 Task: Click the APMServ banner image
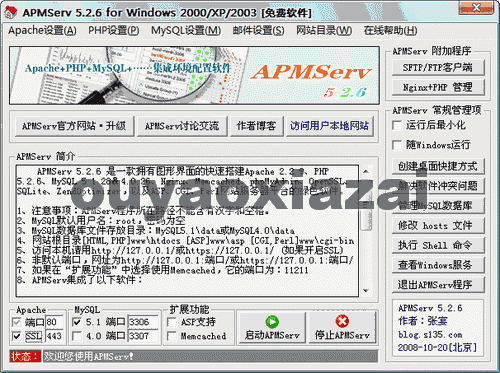[x=194, y=75]
